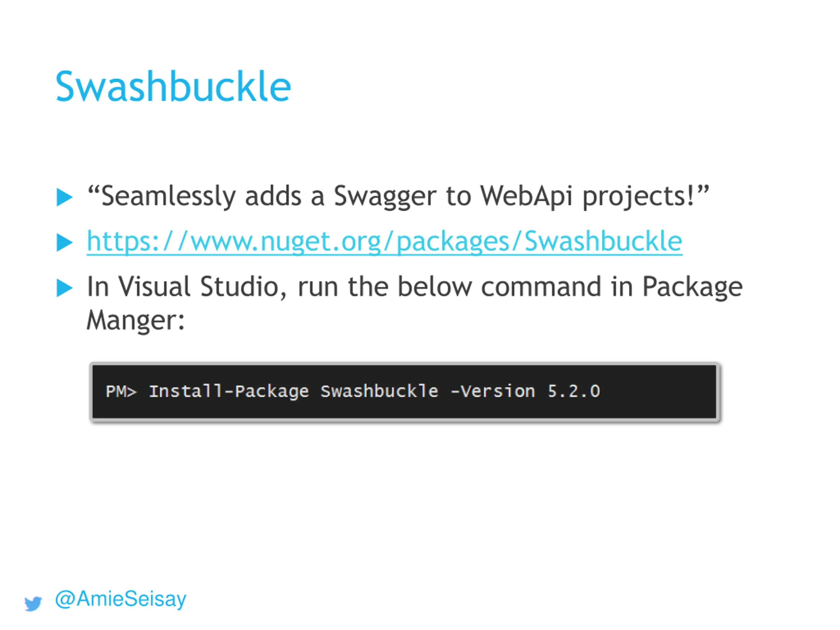
Task: Click the word 'Manger:' on the slide
Action: coord(136,321)
